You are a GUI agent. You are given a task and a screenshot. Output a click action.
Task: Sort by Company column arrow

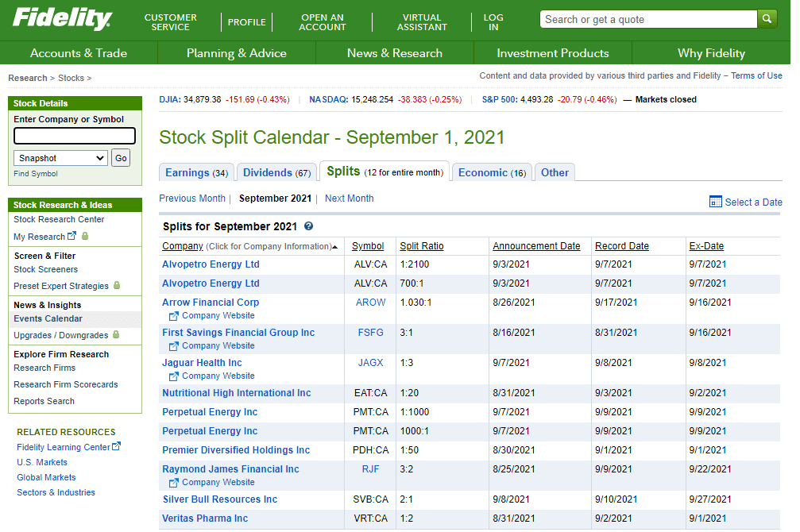[x=335, y=247]
